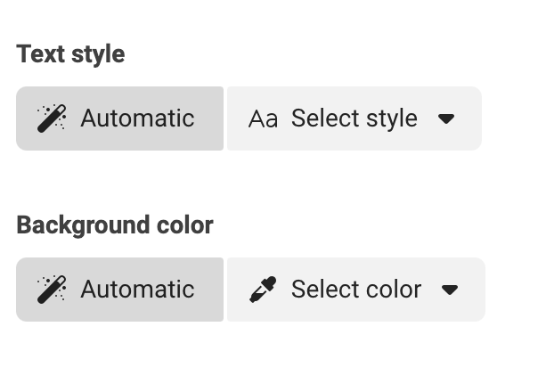Click the Automatic label under Background color
538x392 pixels.
point(137,289)
